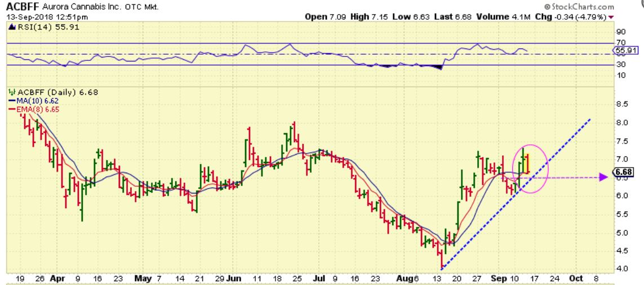Click the 5.5 price axis label
Image resolution: width=644 pixels, height=285 pixels.
(x=621, y=214)
